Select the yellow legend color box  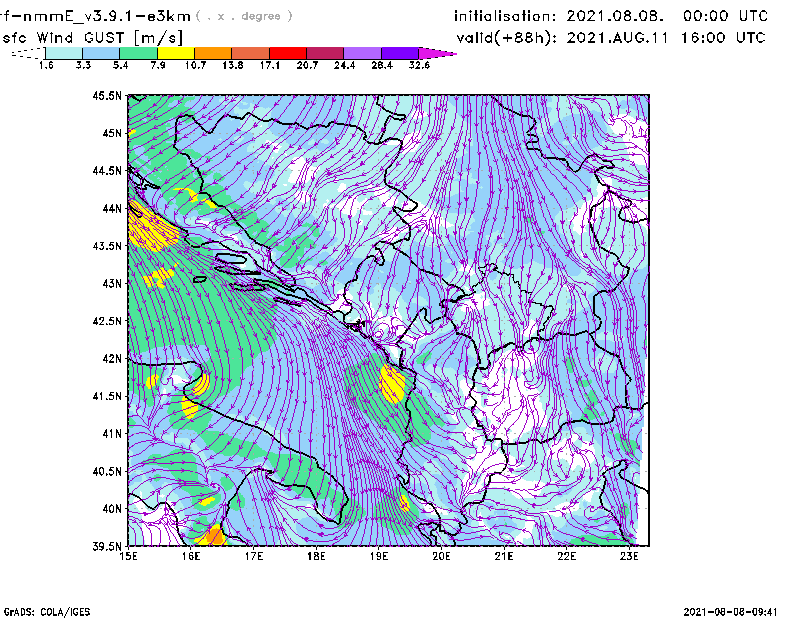pos(176,53)
